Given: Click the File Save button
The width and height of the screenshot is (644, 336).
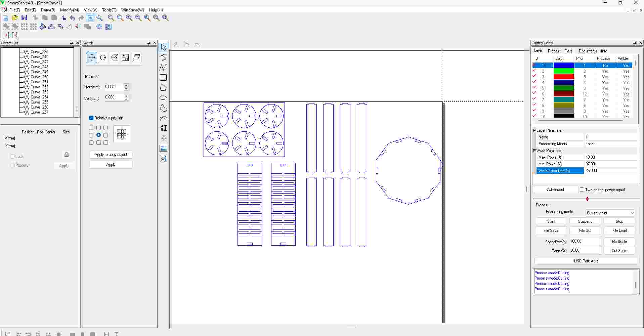Looking at the screenshot, I should [x=551, y=230].
